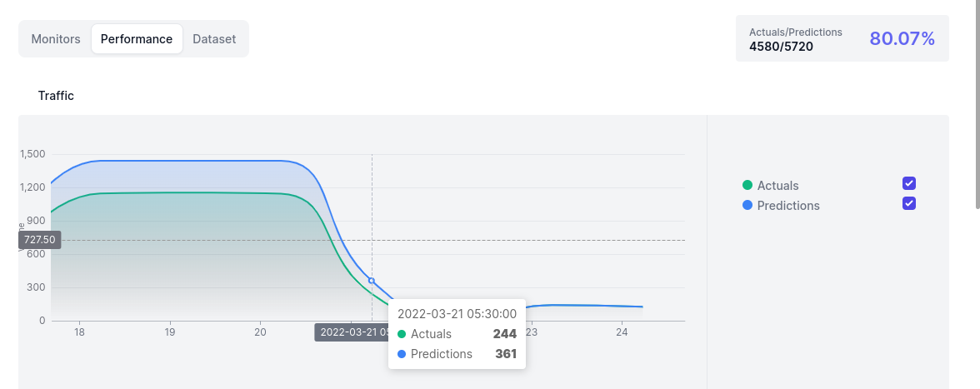
Task: Click the highlighted Predictions data point marker
Action: tap(372, 281)
